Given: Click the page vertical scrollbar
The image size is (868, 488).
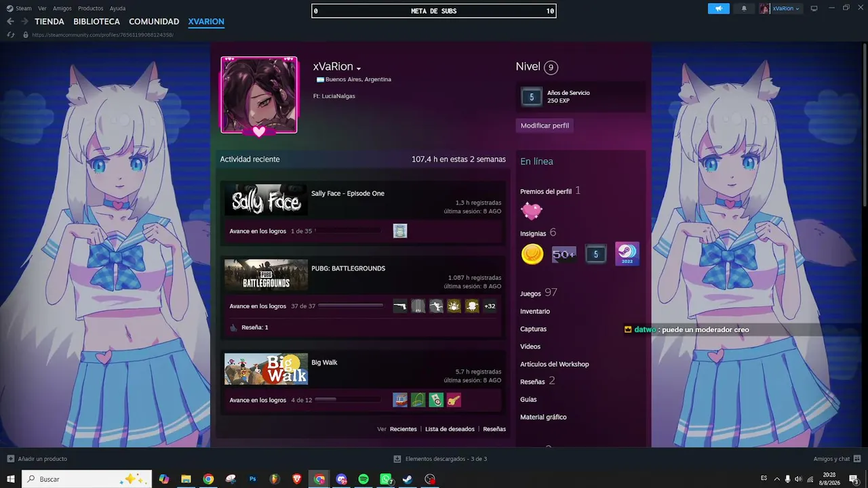Looking at the screenshot, I should 864,125.
